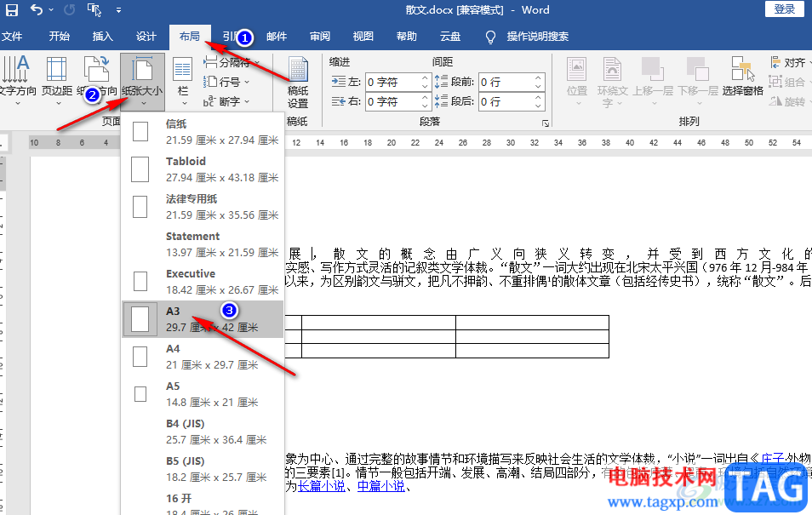Switch to the 设计 tab

146,37
